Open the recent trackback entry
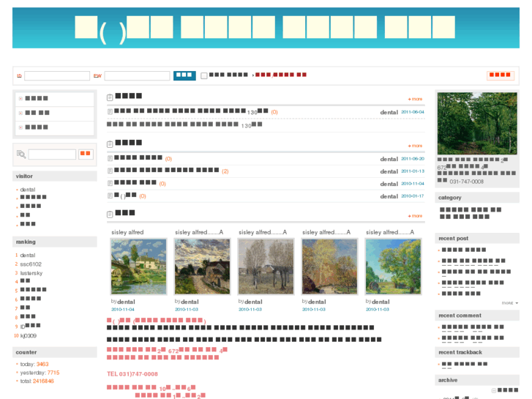 465,364
